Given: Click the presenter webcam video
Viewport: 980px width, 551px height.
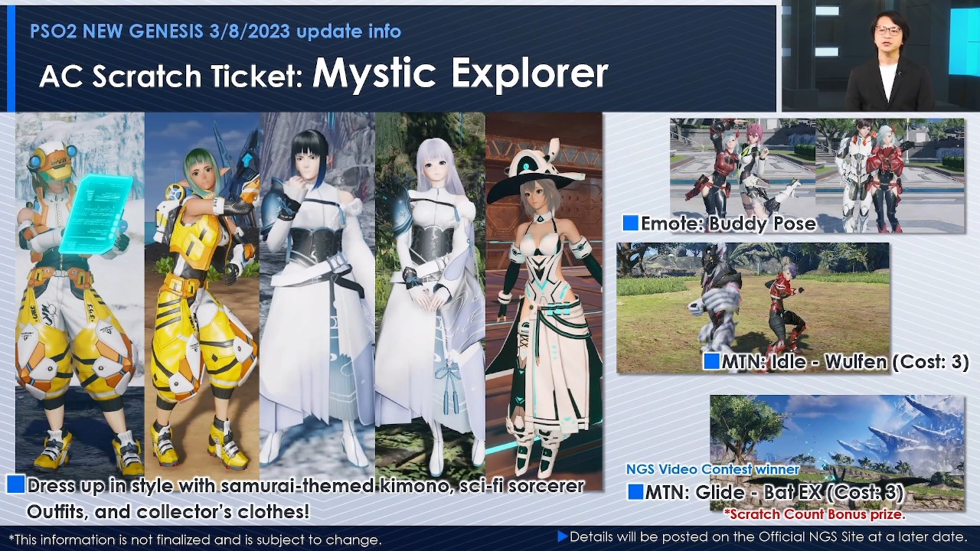Looking at the screenshot, I should click(880, 56).
